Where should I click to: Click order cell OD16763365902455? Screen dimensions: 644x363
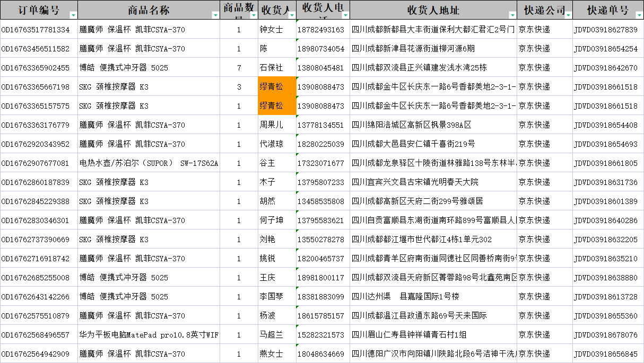(x=39, y=67)
